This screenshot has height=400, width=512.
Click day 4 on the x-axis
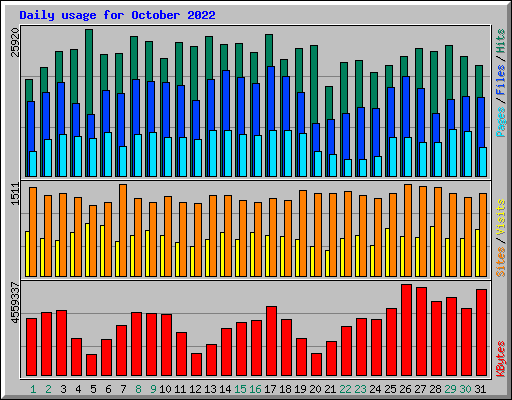click(78, 389)
